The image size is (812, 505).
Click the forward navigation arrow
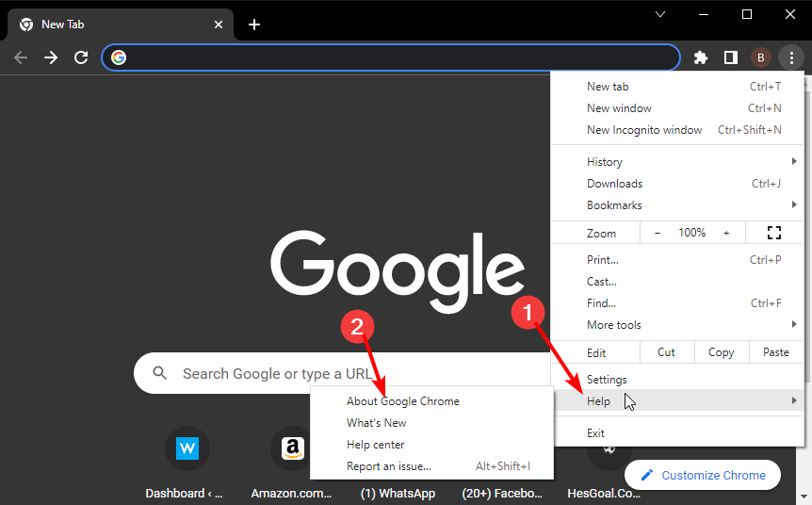coord(51,57)
